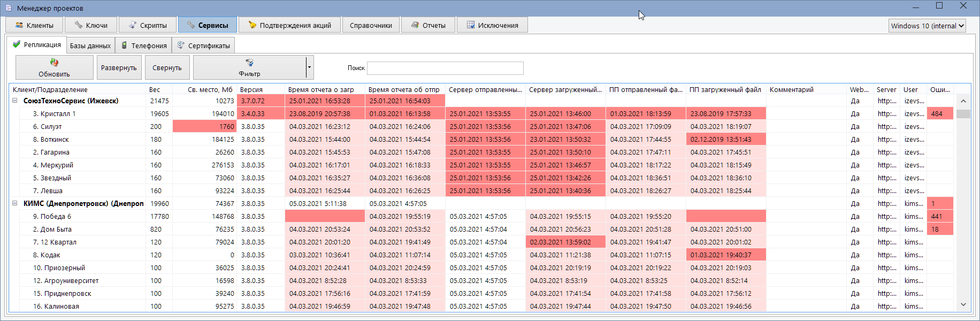Image resolution: width=980 pixels, height=321 pixels.
Task: Click the vertical scrollbar down arrow
Action: (963, 305)
